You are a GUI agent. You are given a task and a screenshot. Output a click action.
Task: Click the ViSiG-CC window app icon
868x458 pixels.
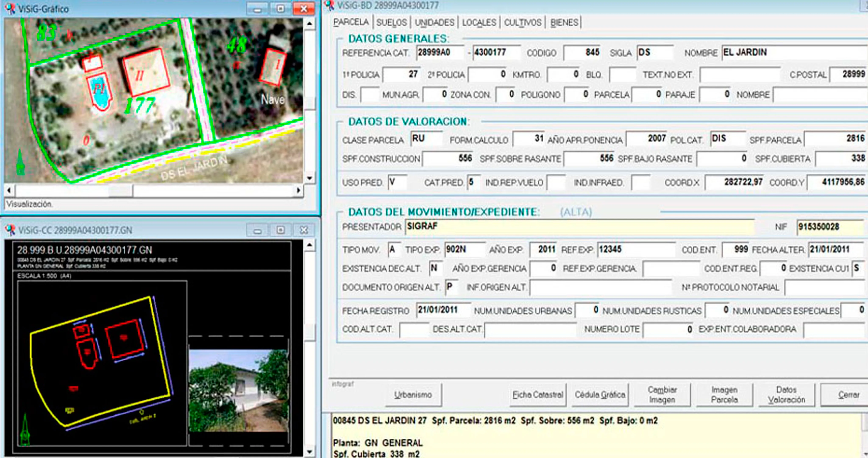point(10,230)
